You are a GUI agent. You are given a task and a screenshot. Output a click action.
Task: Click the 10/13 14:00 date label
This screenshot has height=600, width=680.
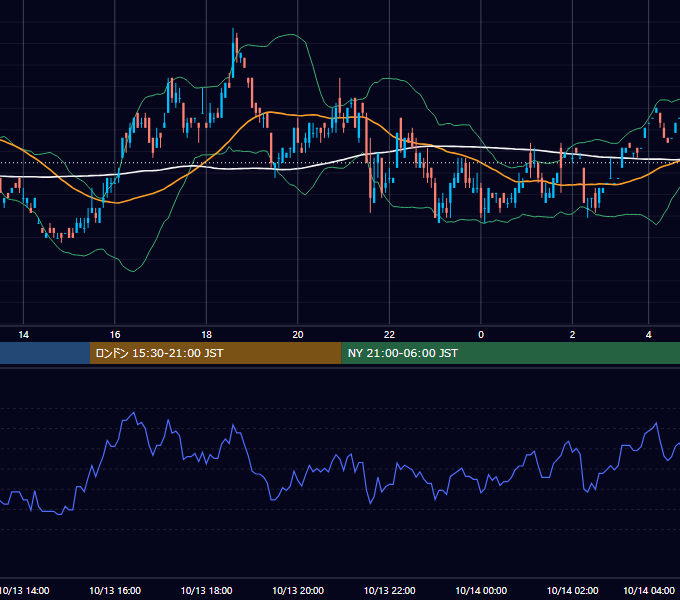[24, 590]
